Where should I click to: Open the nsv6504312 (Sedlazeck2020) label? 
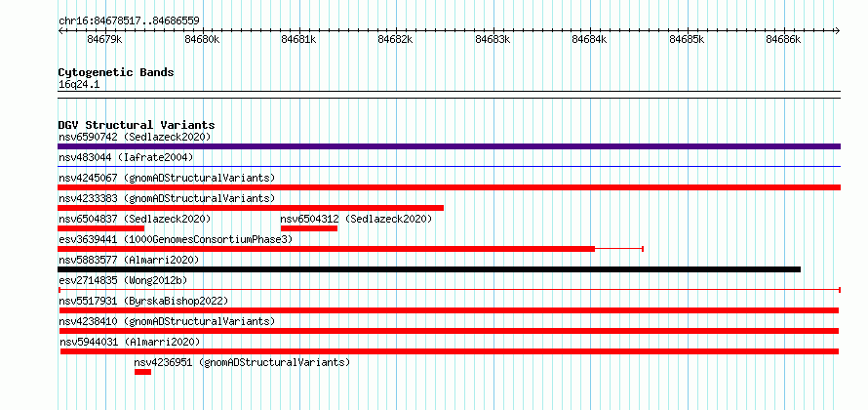pos(357,219)
